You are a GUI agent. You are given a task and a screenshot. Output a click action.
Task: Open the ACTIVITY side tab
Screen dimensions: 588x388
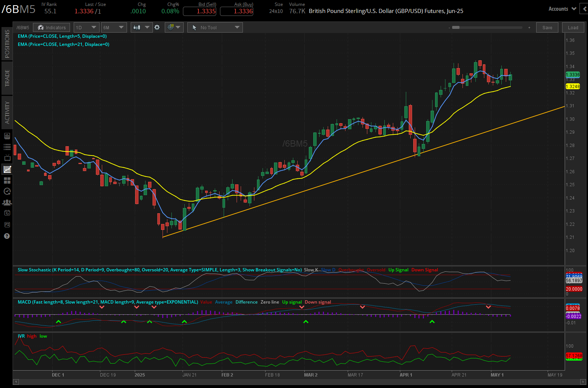(7, 113)
